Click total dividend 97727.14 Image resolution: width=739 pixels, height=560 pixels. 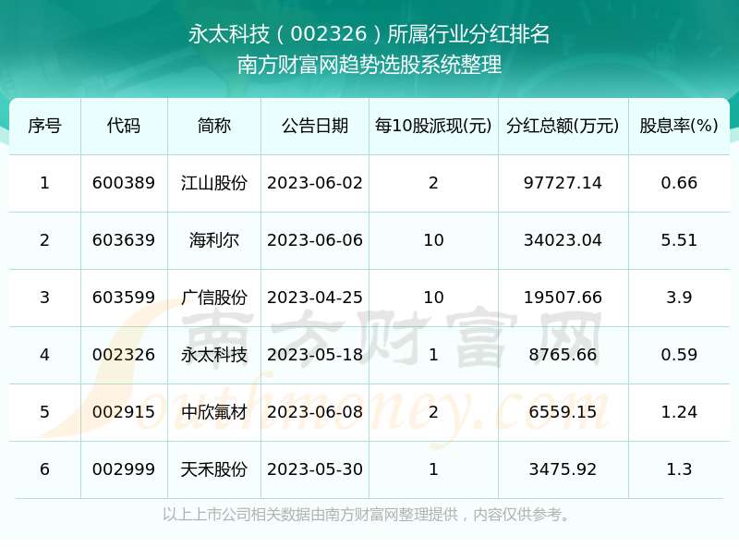pyautogui.click(x=563, y=183)
